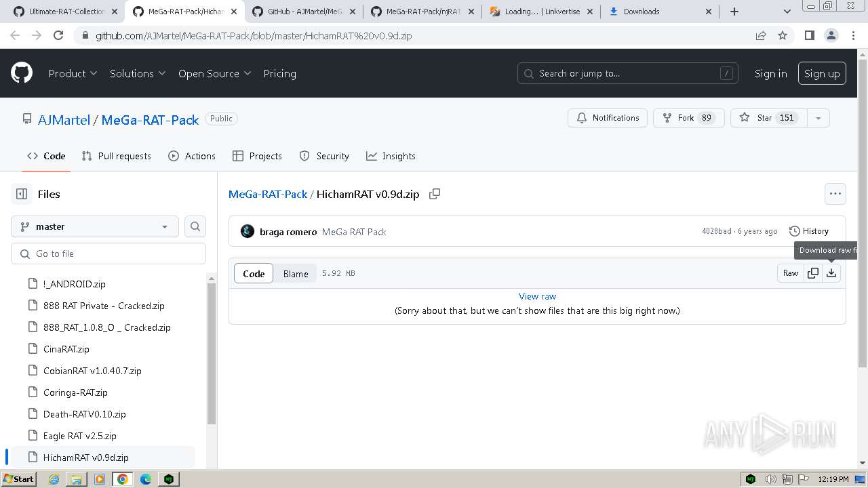
Task: Open the three-dots more file actions button
Action: [835, 194]
